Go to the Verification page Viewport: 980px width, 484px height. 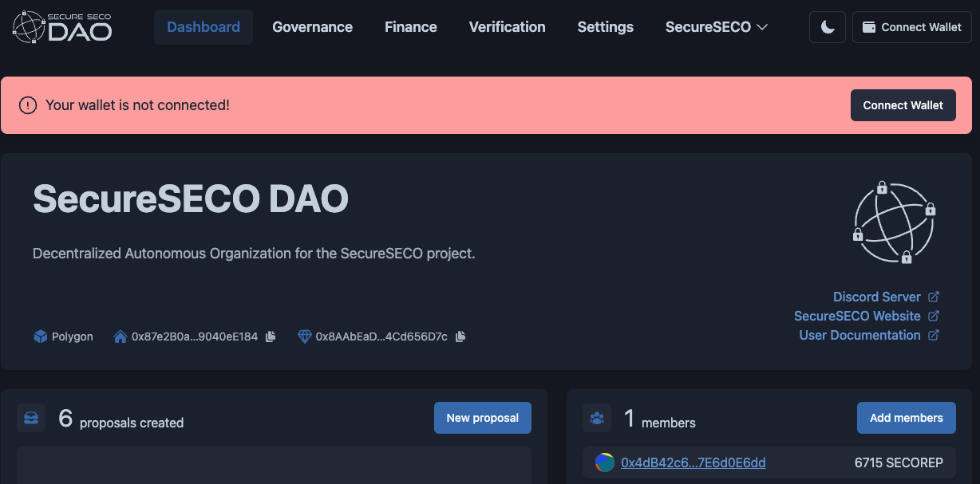(507, 27)
